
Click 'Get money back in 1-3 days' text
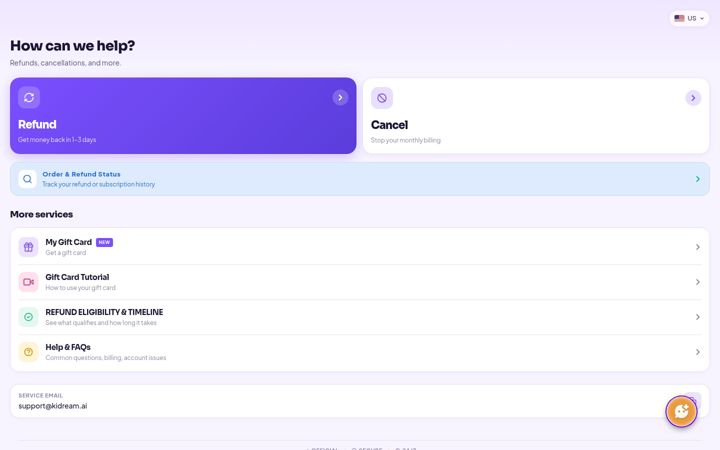pyautogui.click(x=57, y=140)
